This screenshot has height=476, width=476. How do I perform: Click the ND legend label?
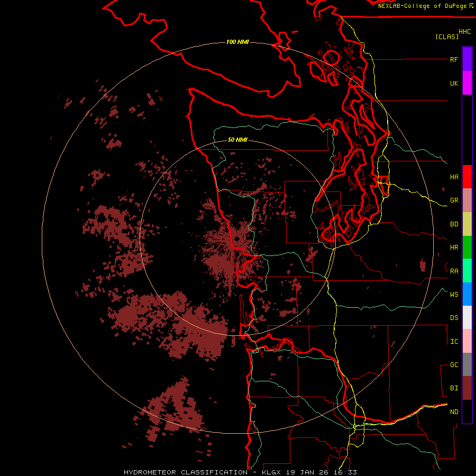pyautogui.click(x=454, y=411)
